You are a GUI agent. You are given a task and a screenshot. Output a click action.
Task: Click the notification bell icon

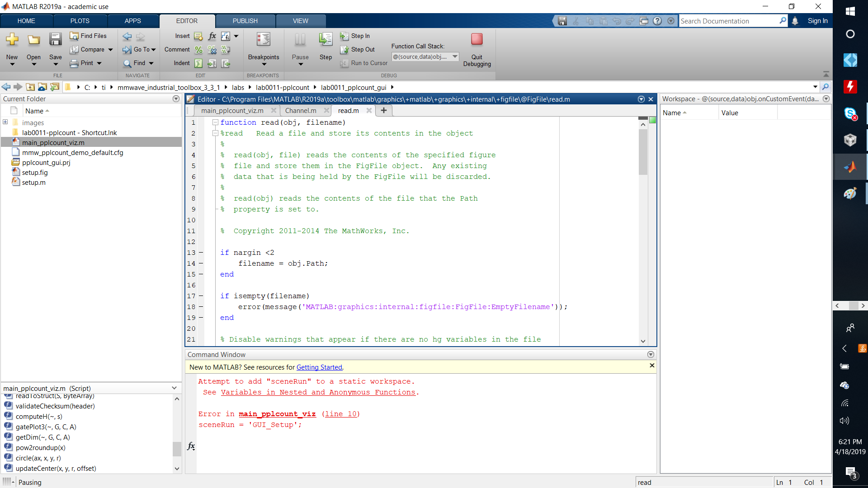(x=795, y=21)
